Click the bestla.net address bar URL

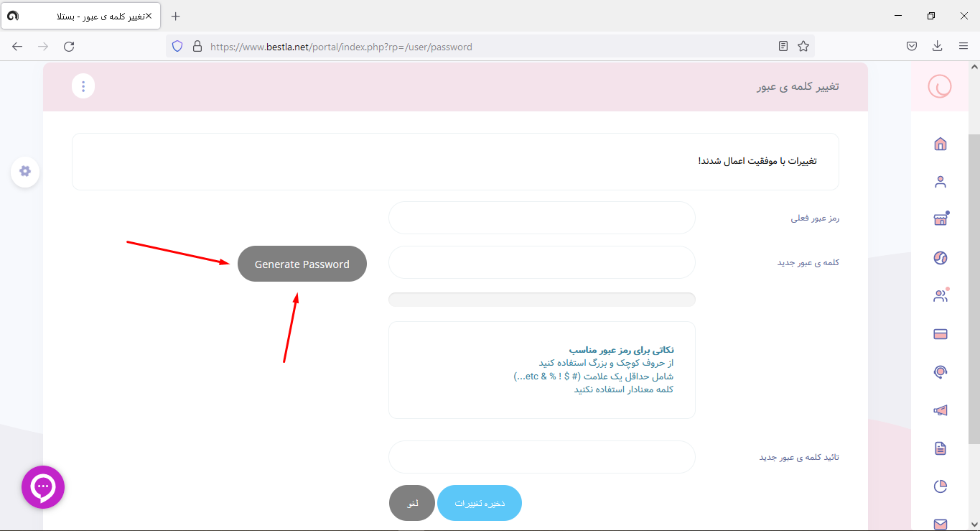tap(341, 47)
